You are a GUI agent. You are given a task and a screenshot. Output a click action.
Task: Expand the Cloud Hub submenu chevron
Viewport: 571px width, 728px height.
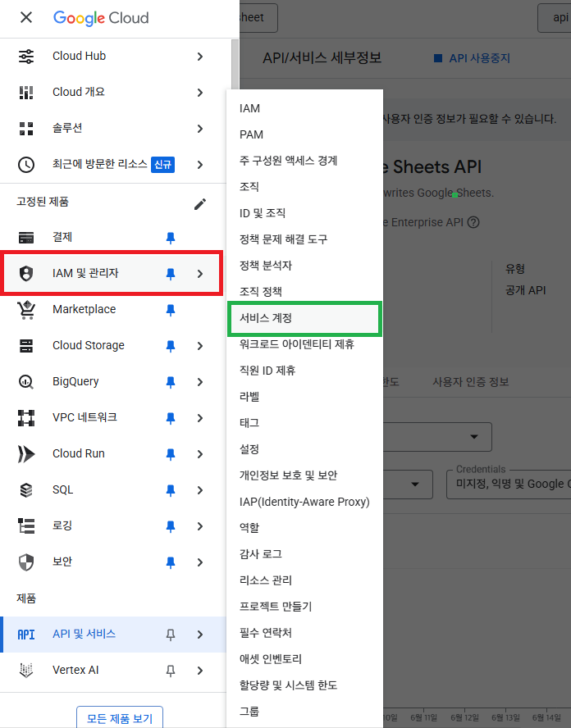200,57
